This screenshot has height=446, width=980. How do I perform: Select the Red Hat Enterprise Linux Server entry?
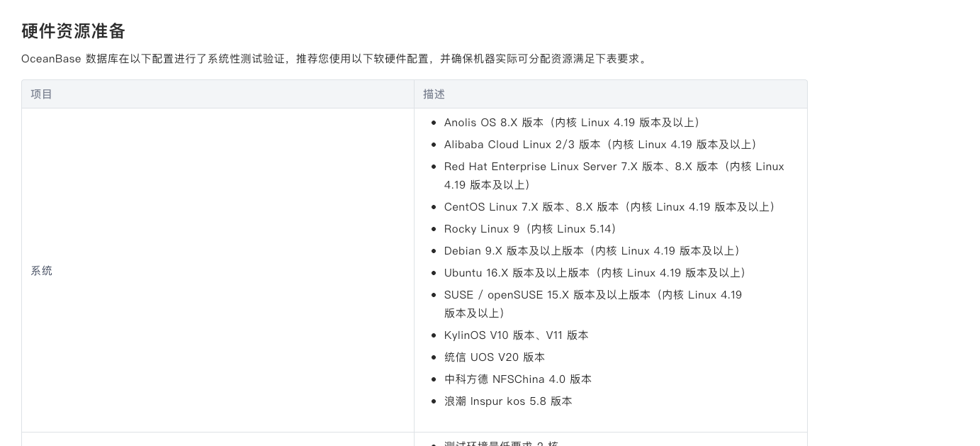click(614, 176)
